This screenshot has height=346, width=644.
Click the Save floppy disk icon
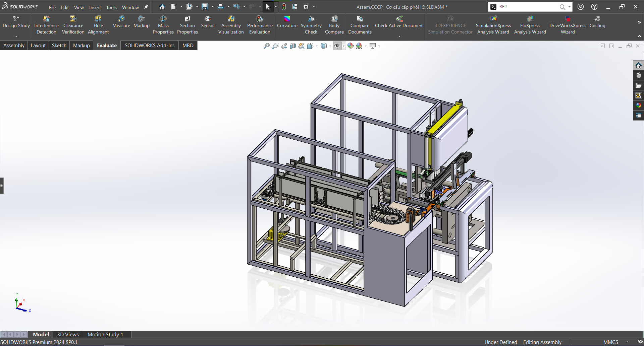point(205,7)
